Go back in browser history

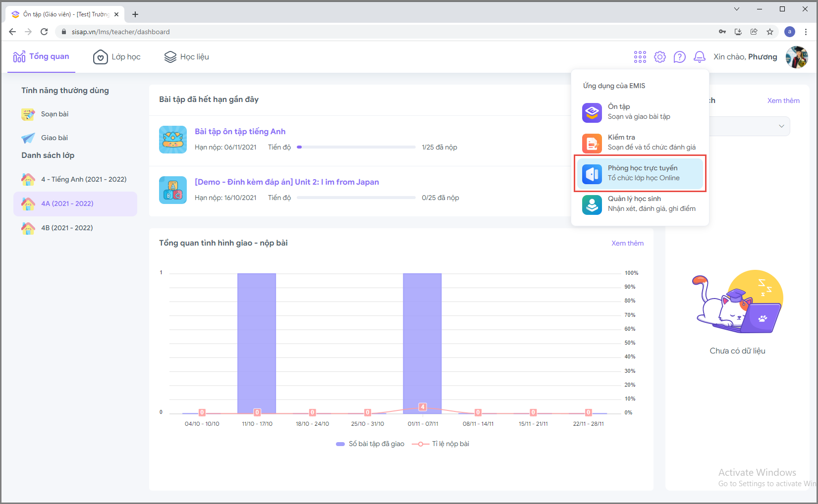click(12, 32)
